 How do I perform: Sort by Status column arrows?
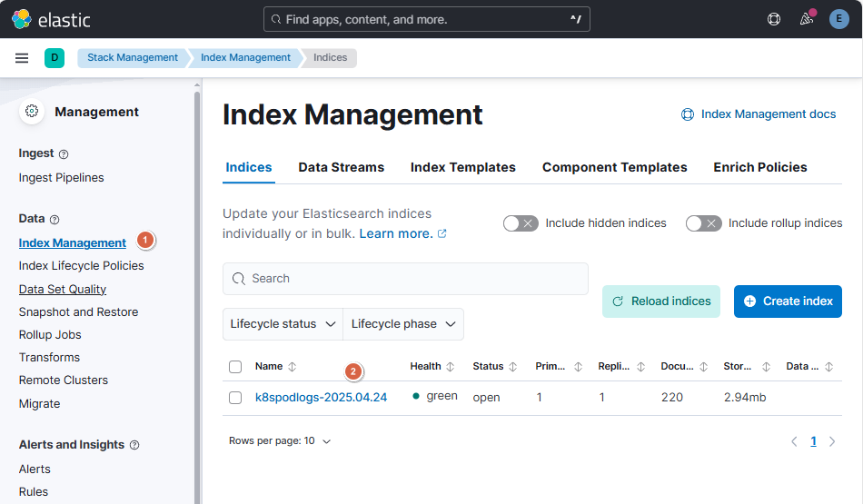[513, 367]
